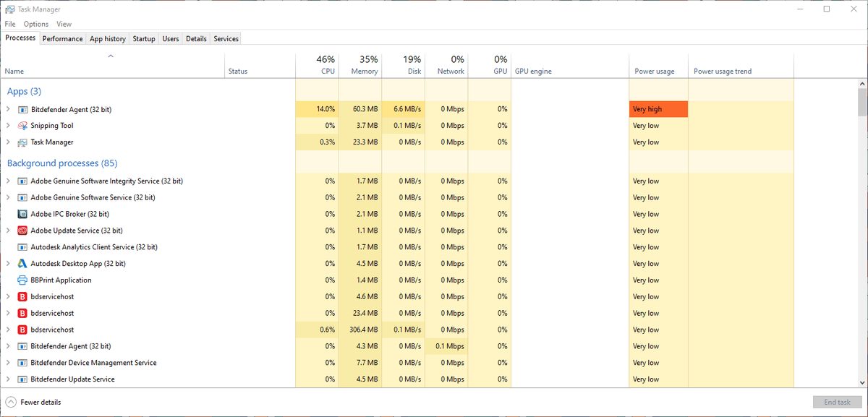Screen dimensions: 868x417
Task: Click the icon of bdservicehost using 4.6 MB
Action: 22,297
